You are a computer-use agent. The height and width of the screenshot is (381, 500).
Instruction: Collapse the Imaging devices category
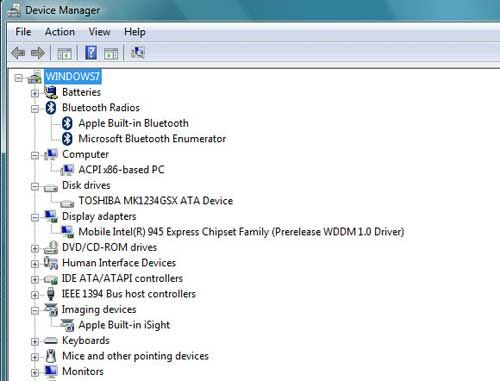pos(35,310)
